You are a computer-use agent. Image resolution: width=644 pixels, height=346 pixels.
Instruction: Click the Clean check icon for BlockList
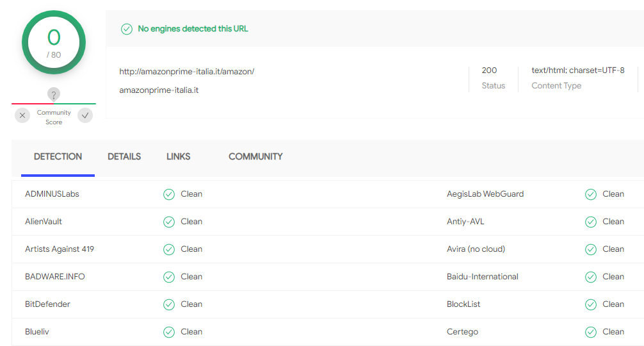[591, 304]
